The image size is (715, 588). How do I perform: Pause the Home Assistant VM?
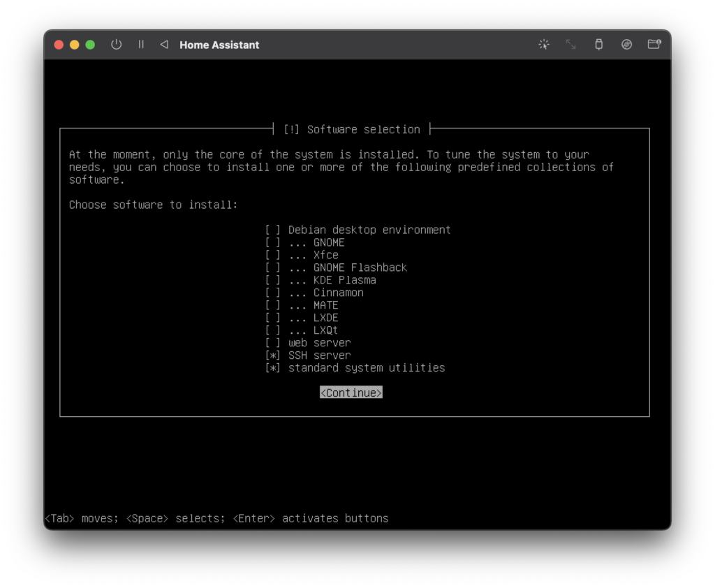pyautogui.click(x=141, y=44)
